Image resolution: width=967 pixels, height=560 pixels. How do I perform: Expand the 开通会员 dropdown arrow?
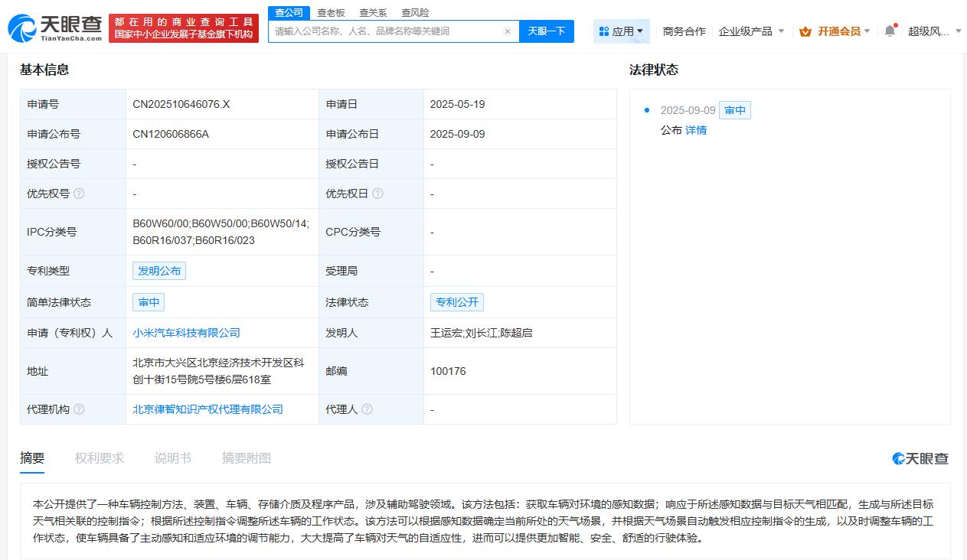[867, 31]
